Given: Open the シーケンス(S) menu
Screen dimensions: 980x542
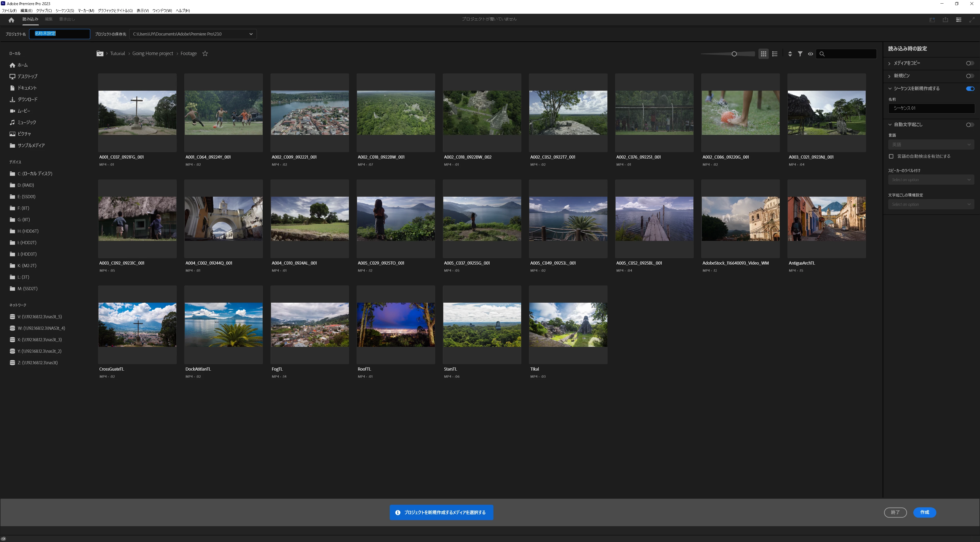Looking at the screenshot, I should tap(65, 11).
